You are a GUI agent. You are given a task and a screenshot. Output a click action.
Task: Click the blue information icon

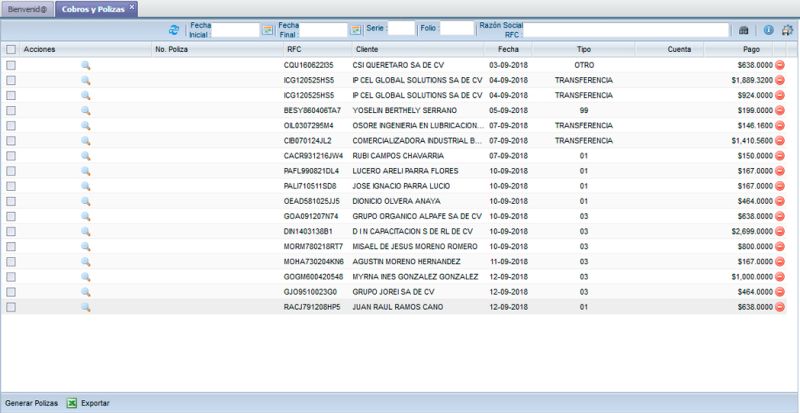tap(768, 30)
